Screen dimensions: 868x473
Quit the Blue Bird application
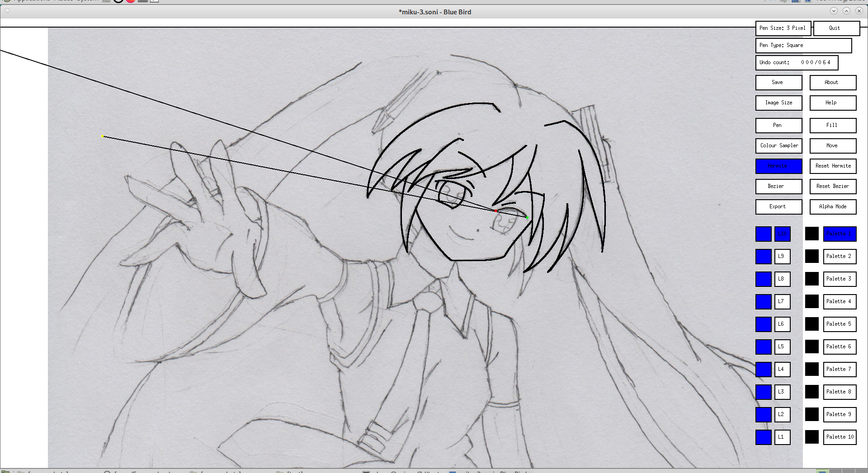point(836,28)
